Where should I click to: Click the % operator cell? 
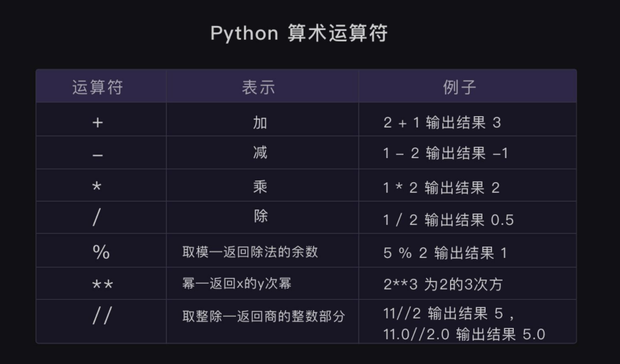[x=101, y=252]
